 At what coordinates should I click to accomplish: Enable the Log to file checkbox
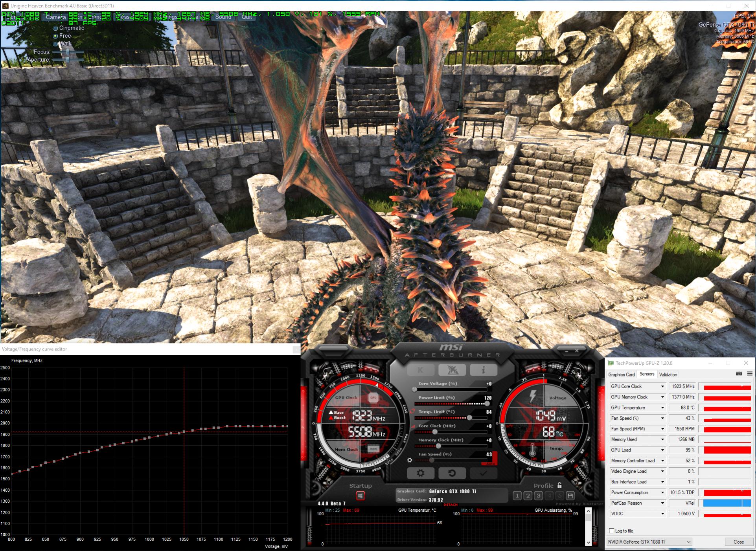tap(611, 531)
